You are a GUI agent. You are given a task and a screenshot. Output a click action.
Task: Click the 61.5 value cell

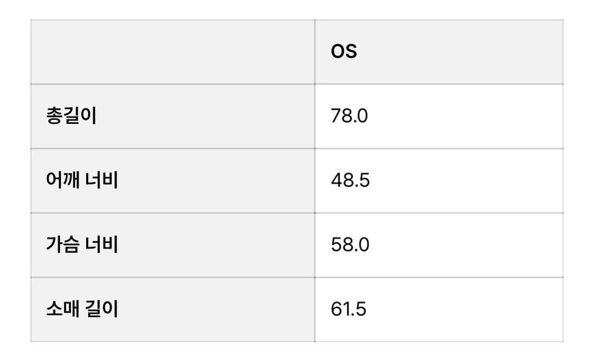click(348, 309)
